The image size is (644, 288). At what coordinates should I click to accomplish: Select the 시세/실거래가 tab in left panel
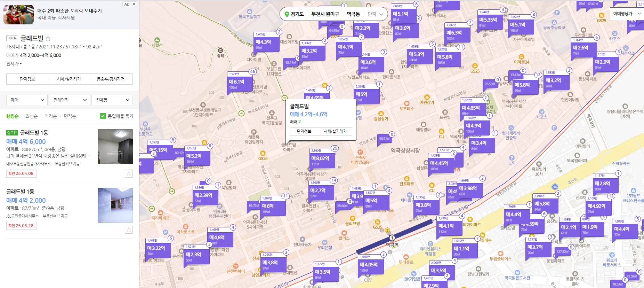click(69, 79)
